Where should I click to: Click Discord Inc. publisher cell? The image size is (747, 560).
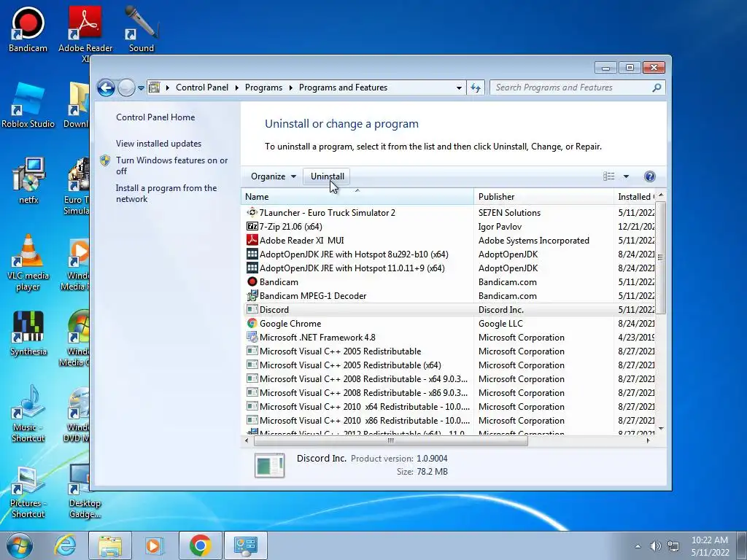[500, 309]
